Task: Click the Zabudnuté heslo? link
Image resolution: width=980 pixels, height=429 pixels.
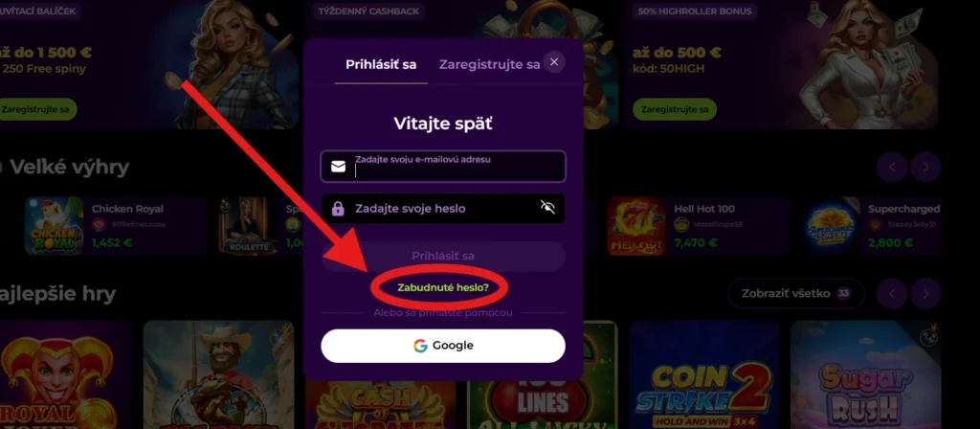Action: pos(443,287)
